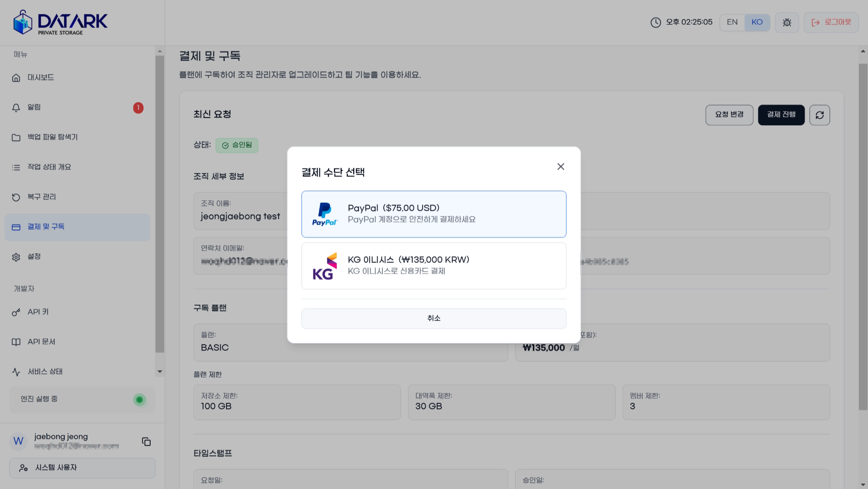Screen dimensions: 868x489
Task: Open 대시보드 menu item
Action: point(77,78)
